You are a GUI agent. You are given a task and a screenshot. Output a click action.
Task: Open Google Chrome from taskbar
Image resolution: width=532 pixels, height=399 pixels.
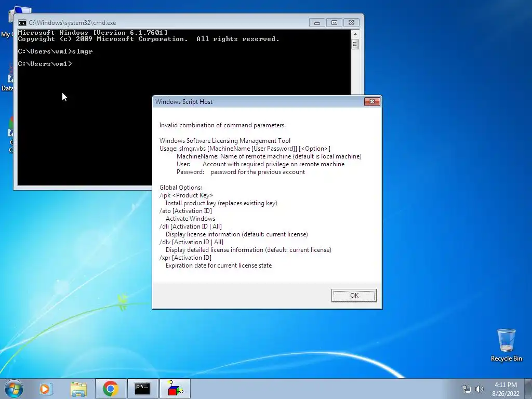tap(110, 389)
